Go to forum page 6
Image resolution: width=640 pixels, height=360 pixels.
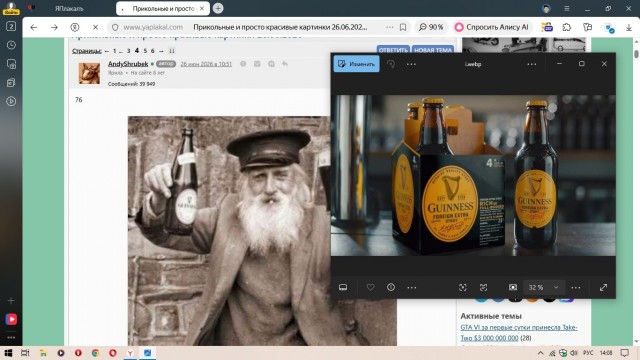click(x=153, y=51)
